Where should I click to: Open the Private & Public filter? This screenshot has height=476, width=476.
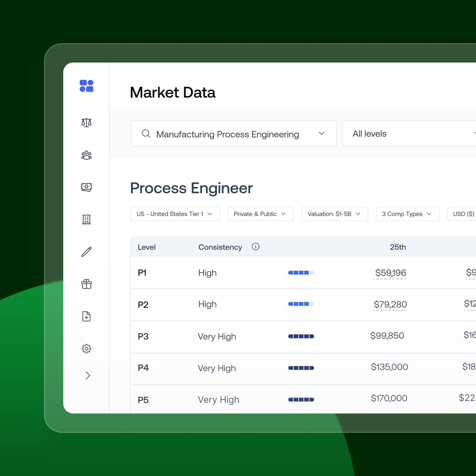coord(260,214)
